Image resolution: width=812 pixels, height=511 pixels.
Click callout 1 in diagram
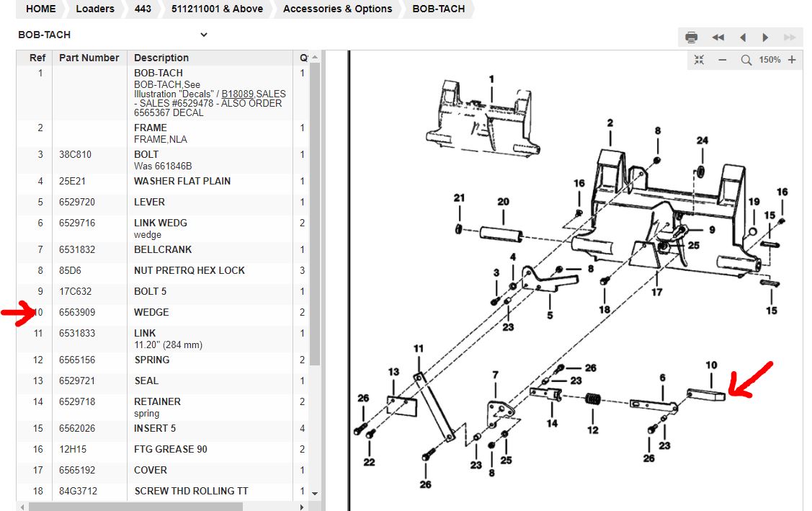click(x=491, y=79)
